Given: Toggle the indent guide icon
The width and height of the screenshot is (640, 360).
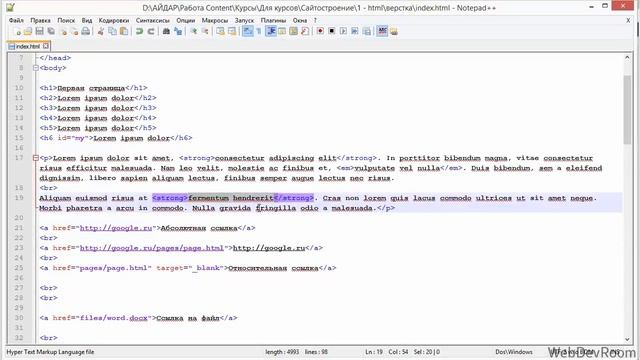Looking at the screenshot, I should [x=271, y=31].
